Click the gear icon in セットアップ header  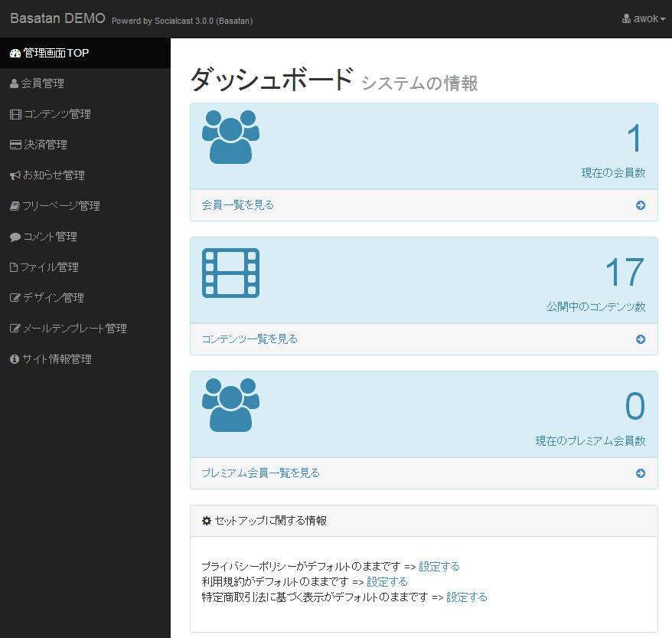pos(206,521)
